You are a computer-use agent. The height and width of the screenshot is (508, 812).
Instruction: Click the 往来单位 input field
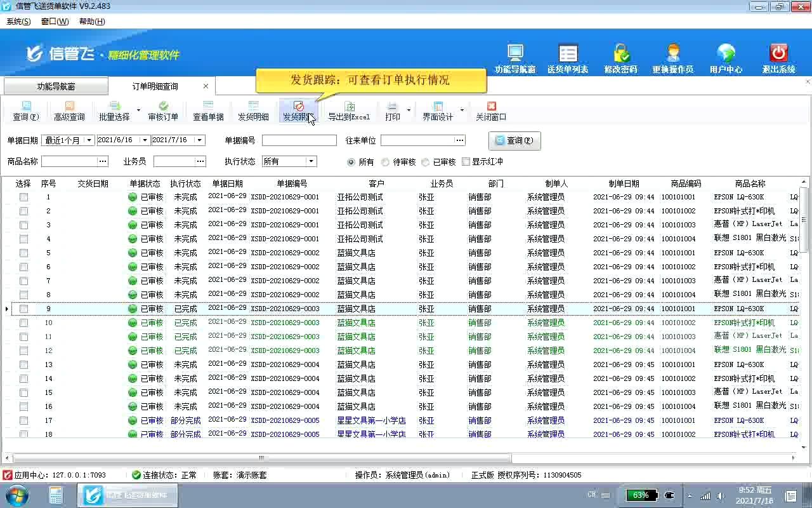tap(418, 140)
